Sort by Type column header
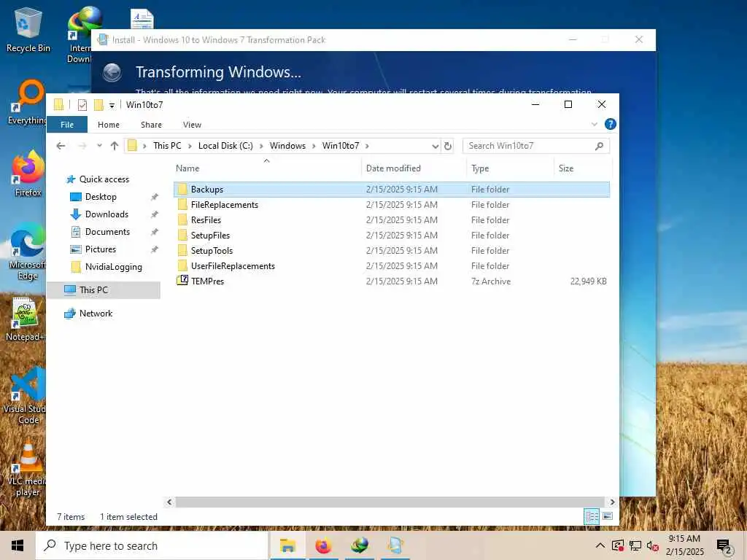Screen dimensions: 747x560 [510, 168]
